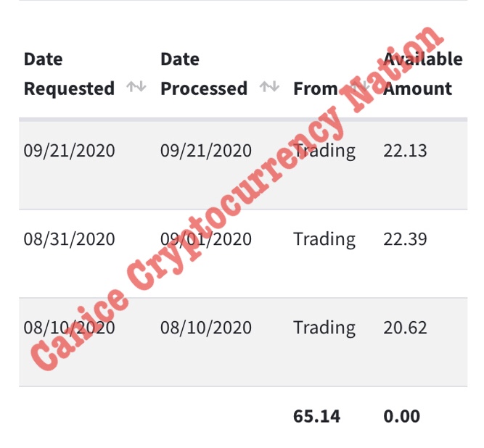Image resolution: width=484 pixels, height=448 pixels.
Task: Select the 08/10/2020 Date Requested cell
Action: (x=69, y=328)
